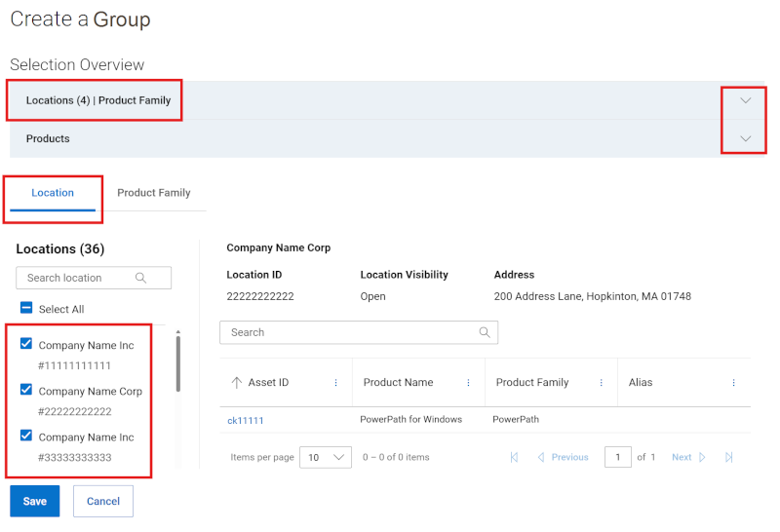This screenshot has width=780, height=532.
Task: Click the magnifier icon in asset search field
Action: point(485,332)
